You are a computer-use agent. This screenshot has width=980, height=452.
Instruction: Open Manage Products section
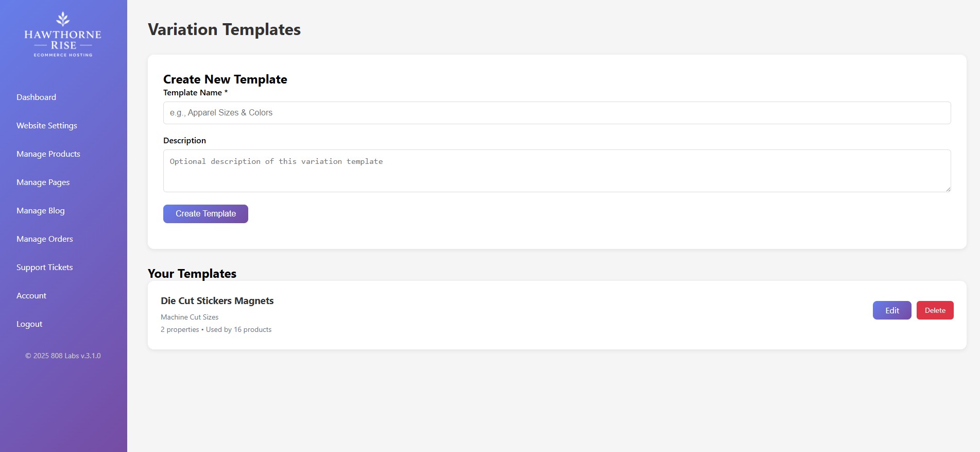[48, 154]
